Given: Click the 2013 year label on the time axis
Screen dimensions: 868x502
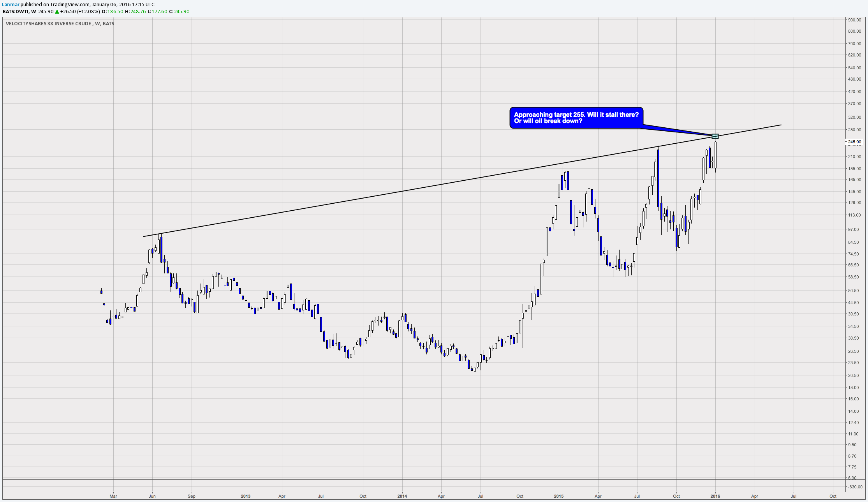Looking at the screenshot, I should point(246,496).
